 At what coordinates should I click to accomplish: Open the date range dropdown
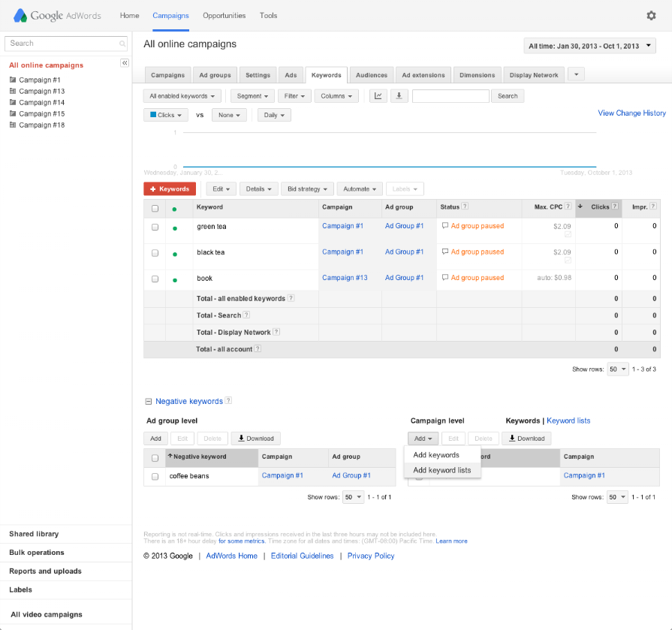coord(589,47)
